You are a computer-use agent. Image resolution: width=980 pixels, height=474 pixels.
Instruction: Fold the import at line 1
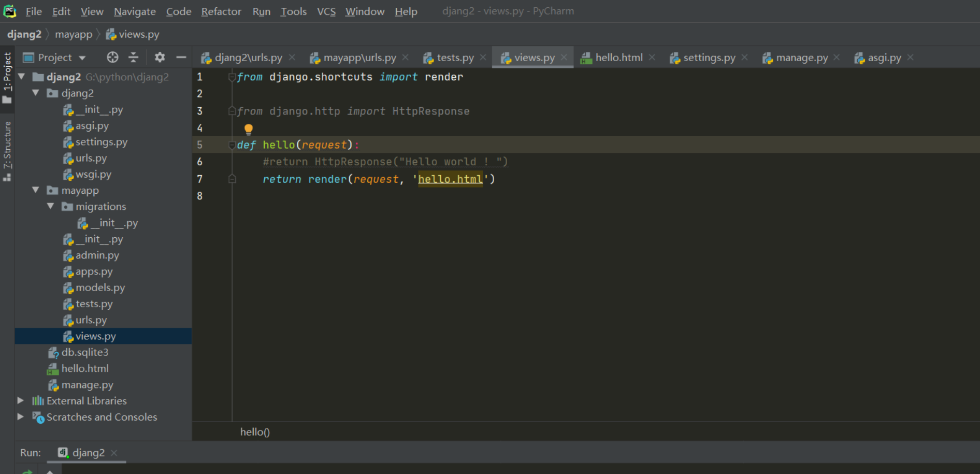click(232, 77)
